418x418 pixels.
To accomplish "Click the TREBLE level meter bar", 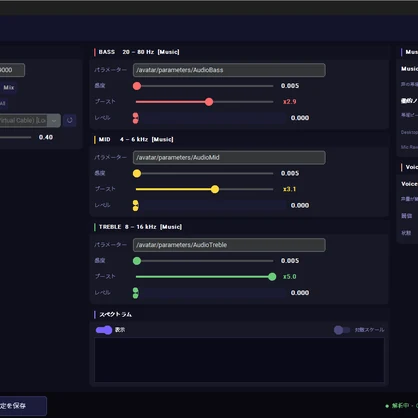I will (x=209, y=293).
